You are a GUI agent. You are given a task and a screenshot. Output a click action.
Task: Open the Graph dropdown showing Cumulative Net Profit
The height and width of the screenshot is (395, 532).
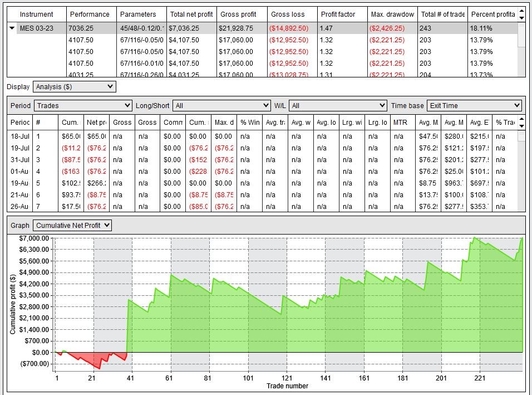point(73,225)
